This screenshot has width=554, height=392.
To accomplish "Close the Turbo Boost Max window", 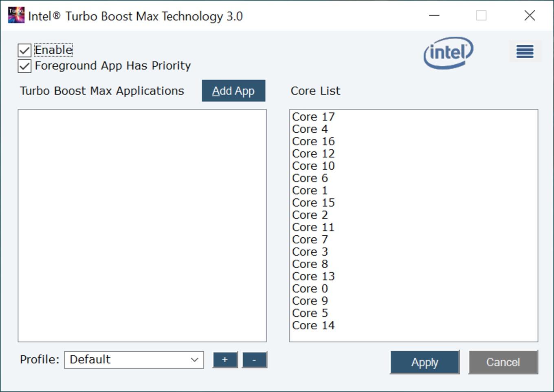I will click(530, 15).
